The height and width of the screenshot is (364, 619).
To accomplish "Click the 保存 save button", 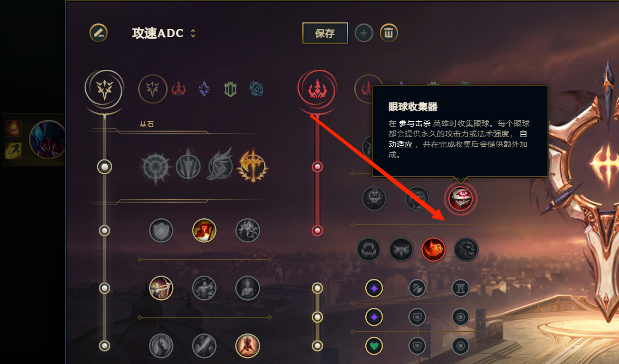I will (325, 33).
